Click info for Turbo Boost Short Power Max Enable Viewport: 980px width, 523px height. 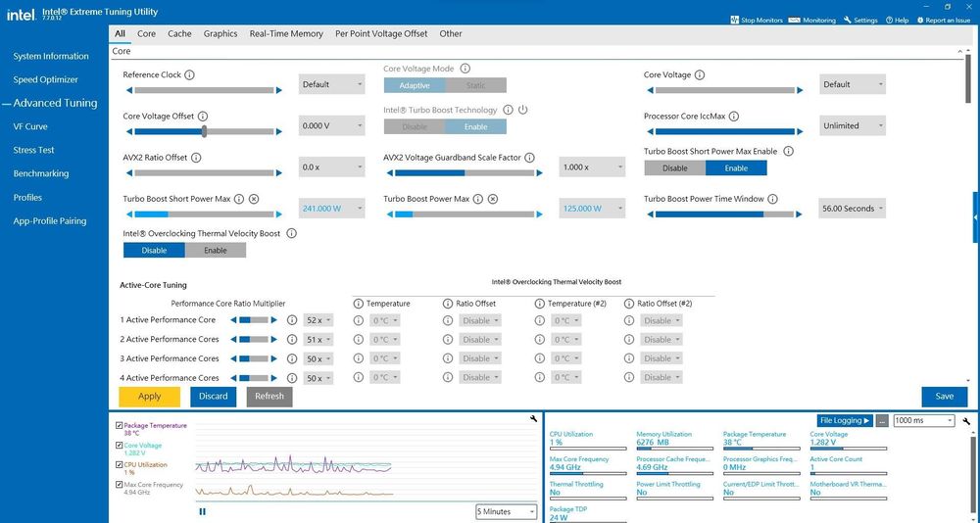(789, 151)
